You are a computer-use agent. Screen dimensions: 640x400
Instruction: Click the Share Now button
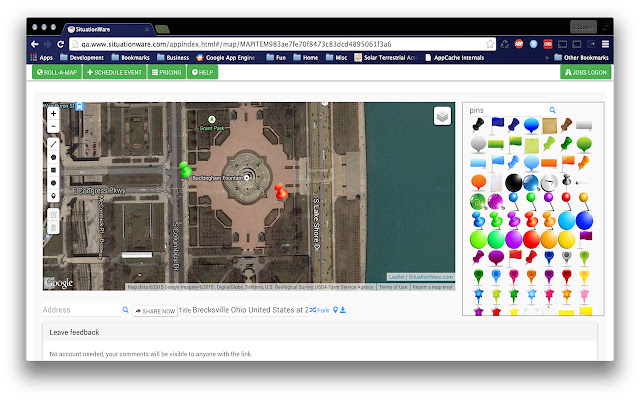coord(155,311)
